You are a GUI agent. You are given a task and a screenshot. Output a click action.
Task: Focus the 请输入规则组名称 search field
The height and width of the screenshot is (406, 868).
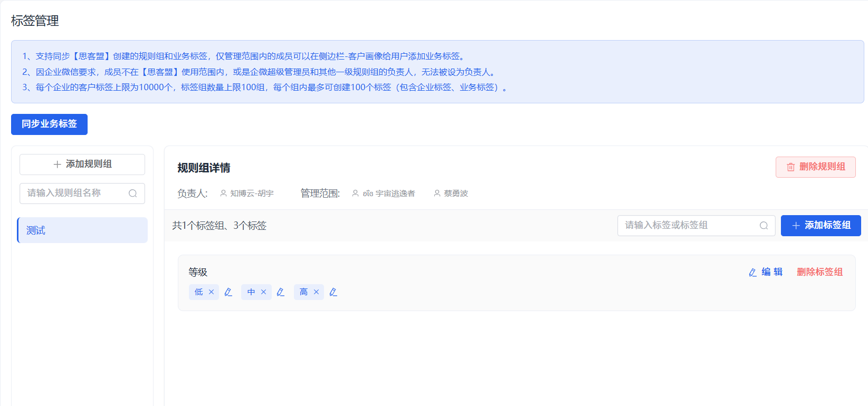[82, 194]
